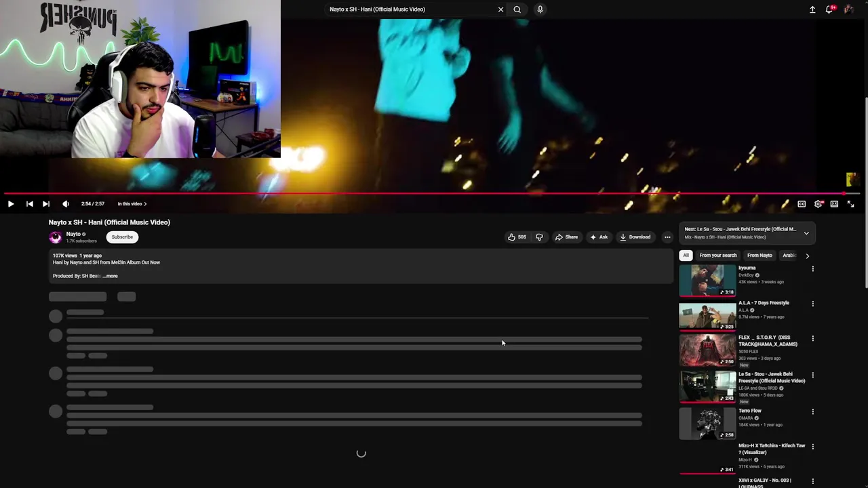Click the 'A.L.A - 7 Days Freestyle' title
This screenshot has width=868, height=488.
pyautogui.click(x=764, y=303)
